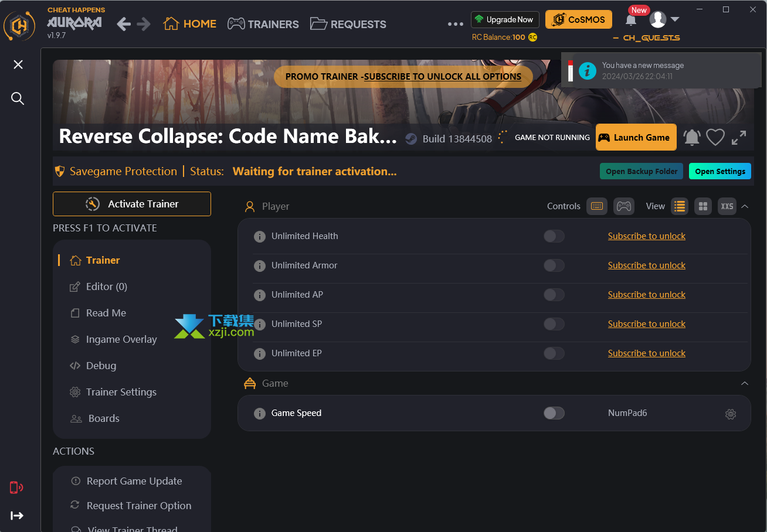Open Ingame Overlay menu item
Viewport: 767px width, 532px height.
tap(113, 339)
